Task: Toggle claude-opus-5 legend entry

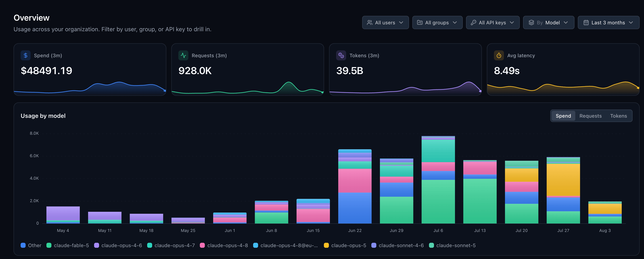Action: point(345,245)
